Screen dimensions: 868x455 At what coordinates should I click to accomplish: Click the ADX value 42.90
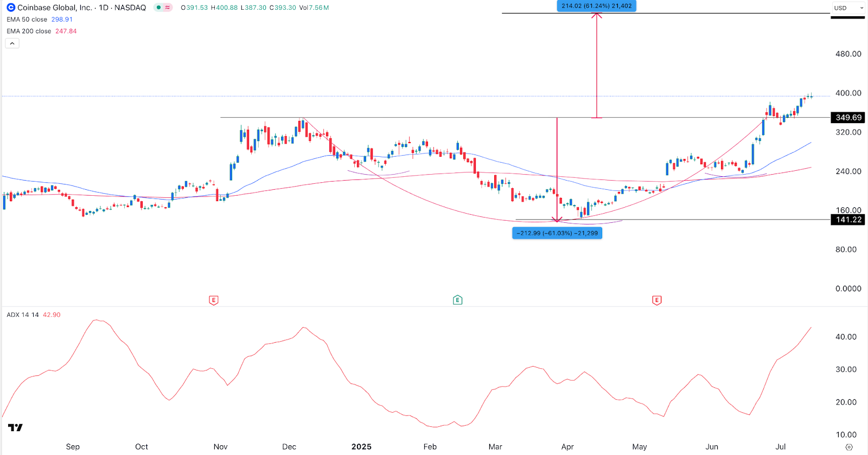[x=52, y=315]
